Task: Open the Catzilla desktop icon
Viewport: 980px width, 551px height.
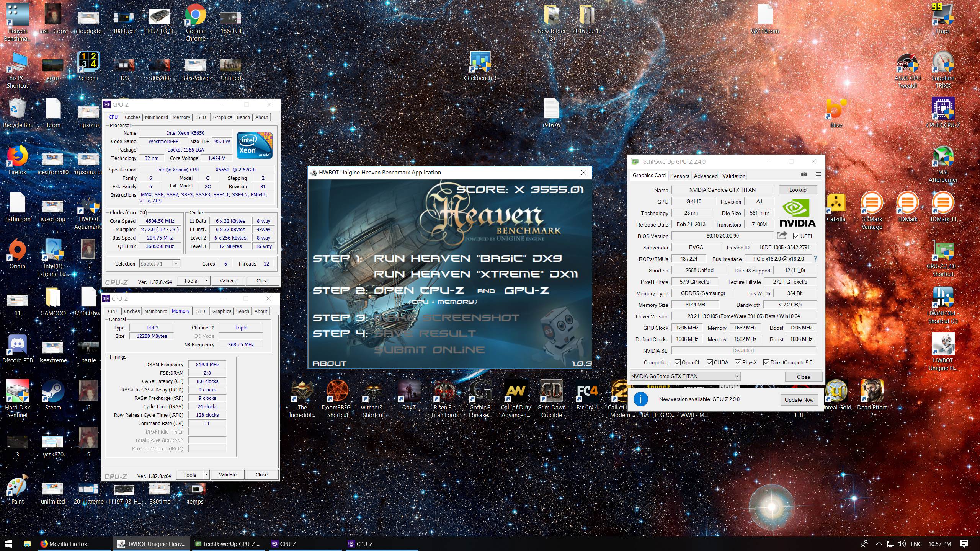Action: (x=836, y=207)
